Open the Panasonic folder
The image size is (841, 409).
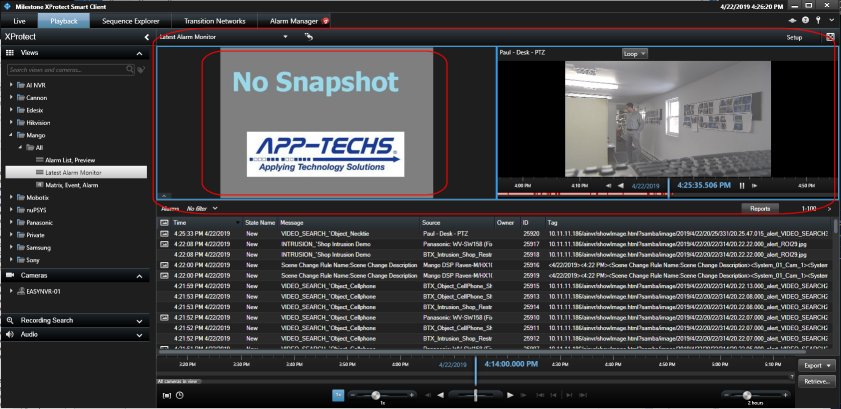pyautogui.click(x=39, y=222)
